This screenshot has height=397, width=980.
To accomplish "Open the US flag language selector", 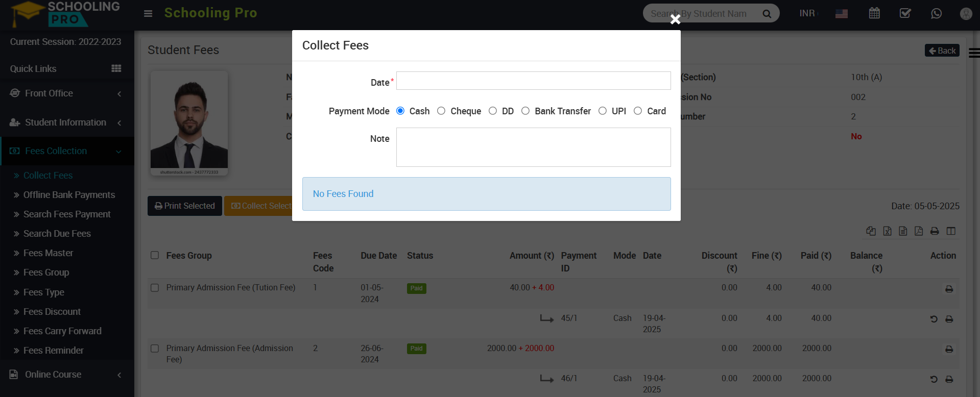I will 842,14.
